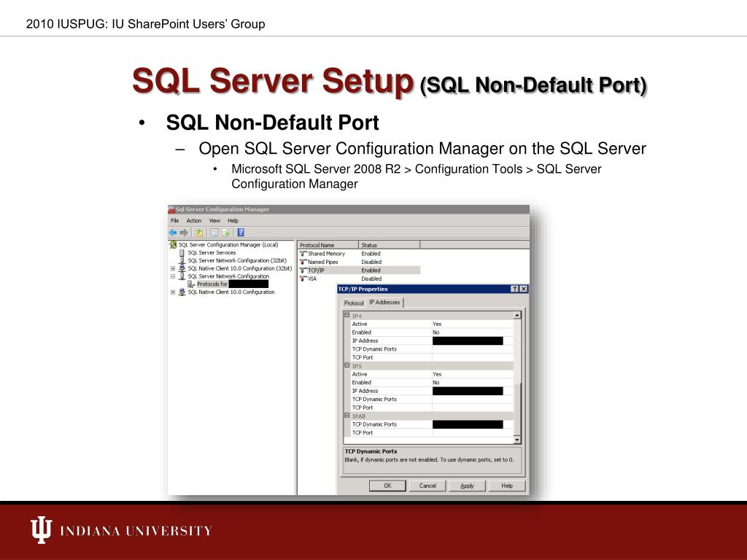Click the Forward arrow toolbar icon
The height and width of the screenshot is (560, 747).
pos(184,233)
